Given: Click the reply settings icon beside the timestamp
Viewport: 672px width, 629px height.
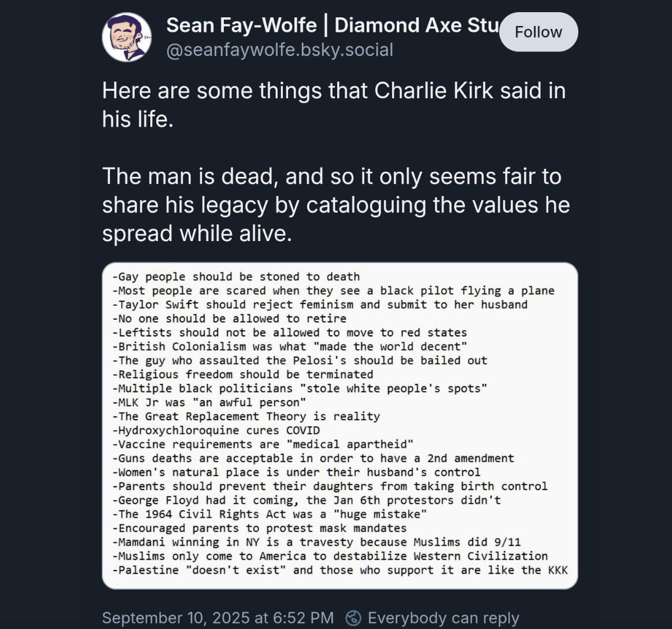Looking at the screenshot, I should 353,618.
